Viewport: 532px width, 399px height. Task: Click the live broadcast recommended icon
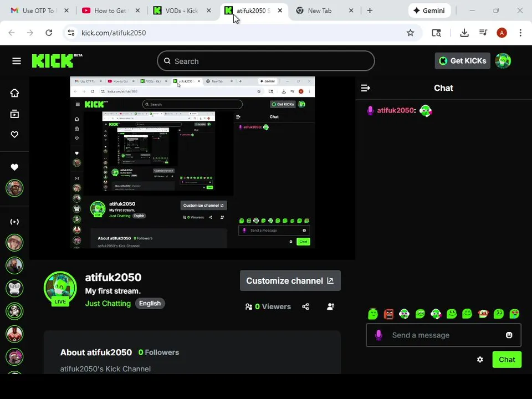tap(14, 222)
